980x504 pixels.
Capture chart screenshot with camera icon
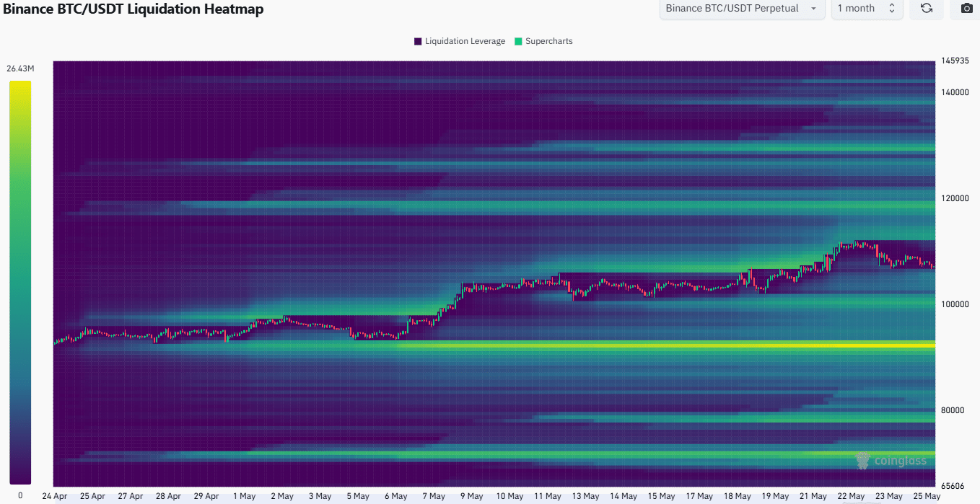coord(966,9)
